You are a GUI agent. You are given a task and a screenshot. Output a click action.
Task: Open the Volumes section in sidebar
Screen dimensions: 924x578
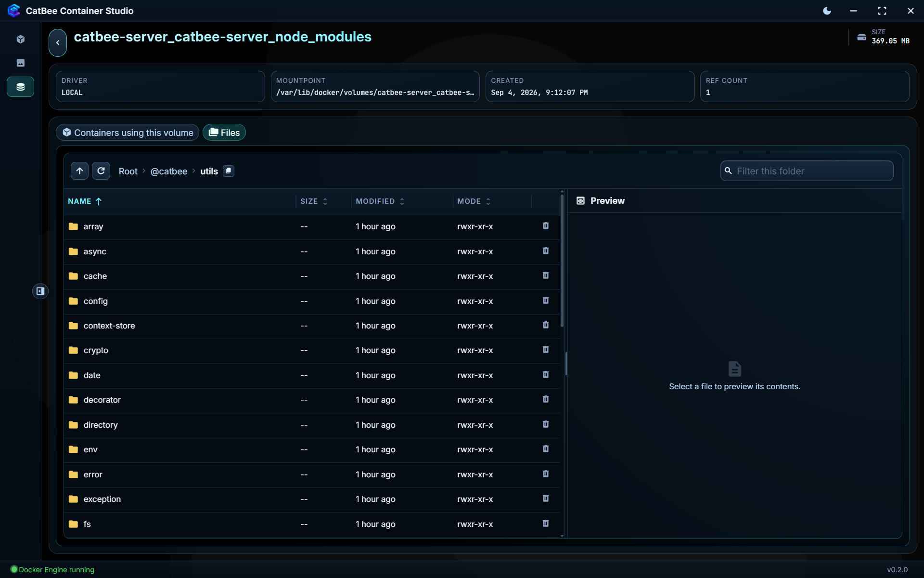[20, 87]
